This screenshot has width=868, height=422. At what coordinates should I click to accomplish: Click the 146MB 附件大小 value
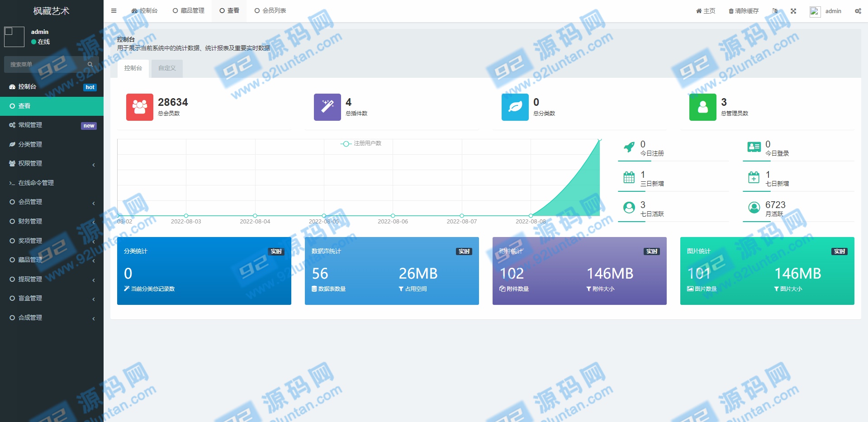click(x=610, y=273)
